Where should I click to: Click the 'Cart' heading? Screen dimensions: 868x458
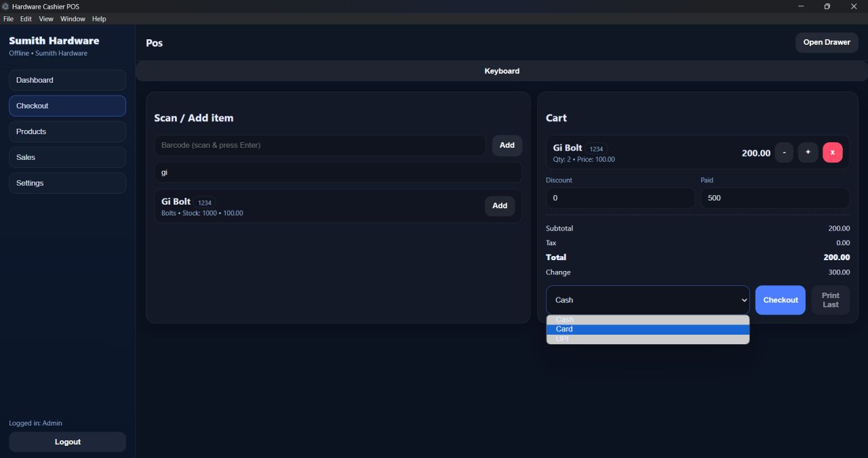(556, 118)
